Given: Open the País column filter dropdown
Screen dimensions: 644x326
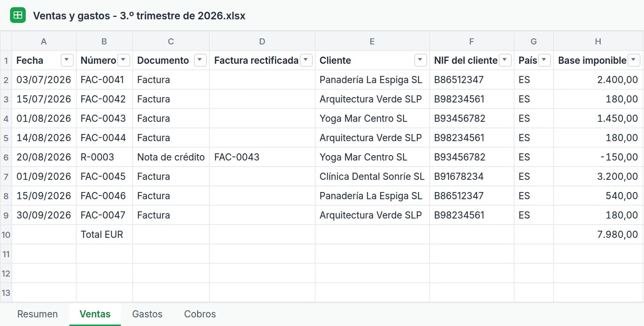Looking at the screenshot, I should coord(544,60).
